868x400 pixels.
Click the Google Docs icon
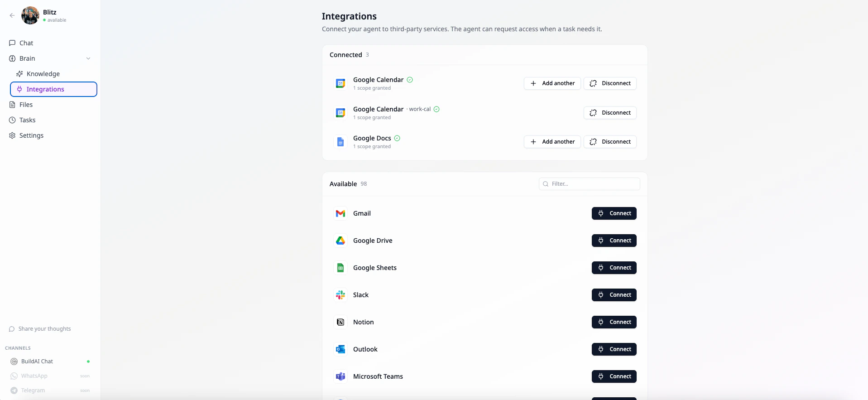340,142
